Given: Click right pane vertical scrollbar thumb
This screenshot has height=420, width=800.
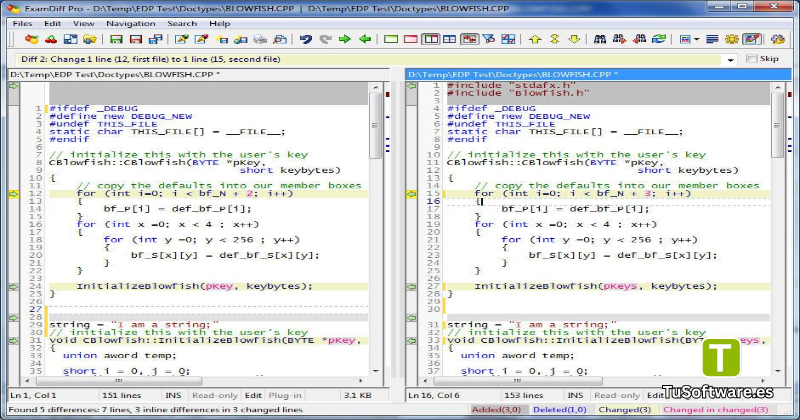Looking at the screenshot, I should pyautogui.click(x=778, y=126).
